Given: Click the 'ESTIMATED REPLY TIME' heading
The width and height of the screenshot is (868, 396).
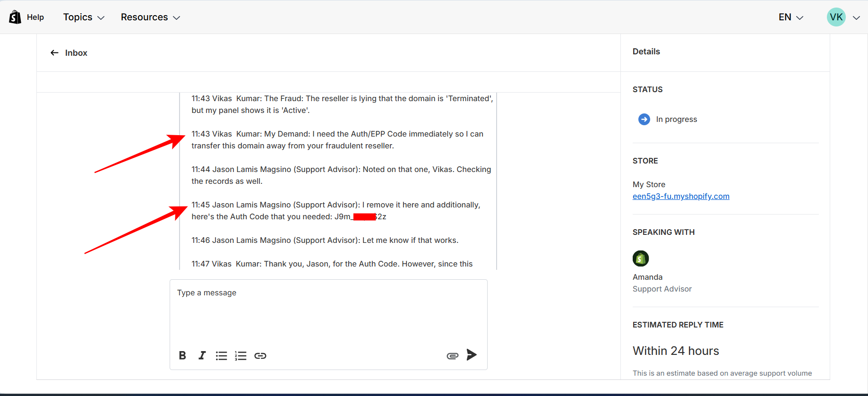Looking at the screenshot, I should pyautogui.click(x=678, y=325).
